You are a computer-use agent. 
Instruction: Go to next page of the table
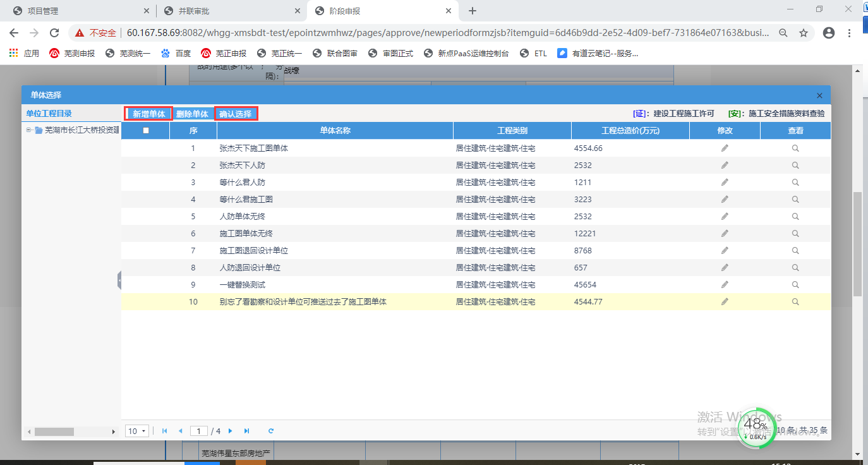click(x=231, y=431)
